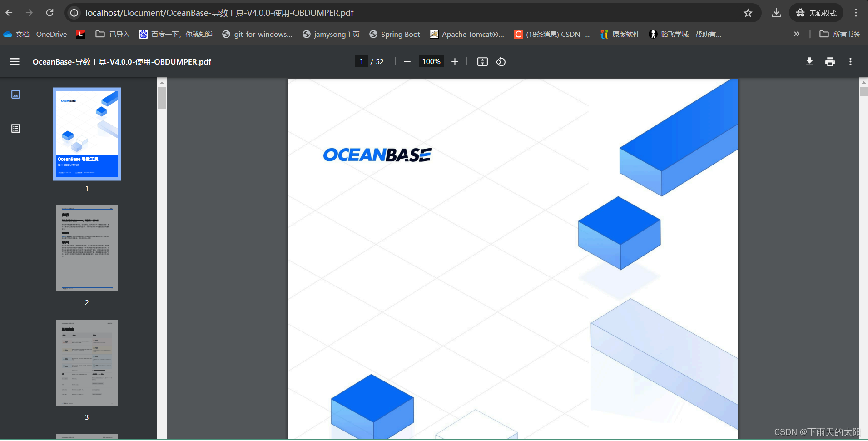Open the 文档 - OneDrive bookmark

[x=35, y=34]
